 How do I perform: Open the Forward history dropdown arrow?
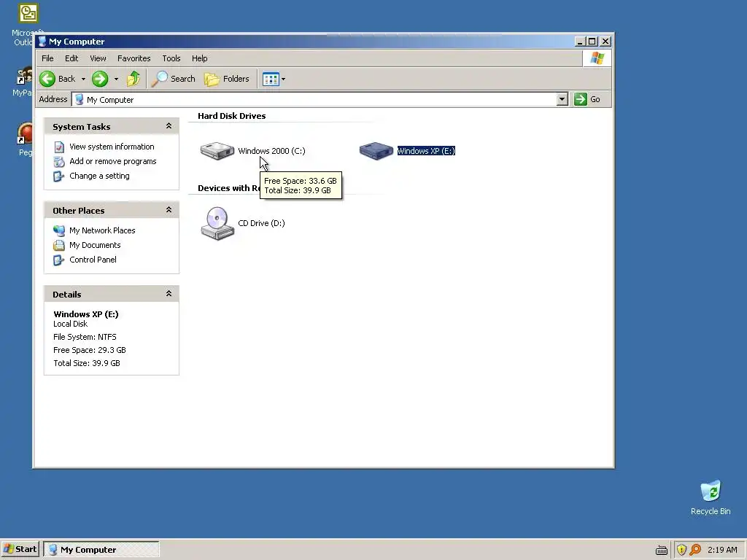[x=116, y=79]
